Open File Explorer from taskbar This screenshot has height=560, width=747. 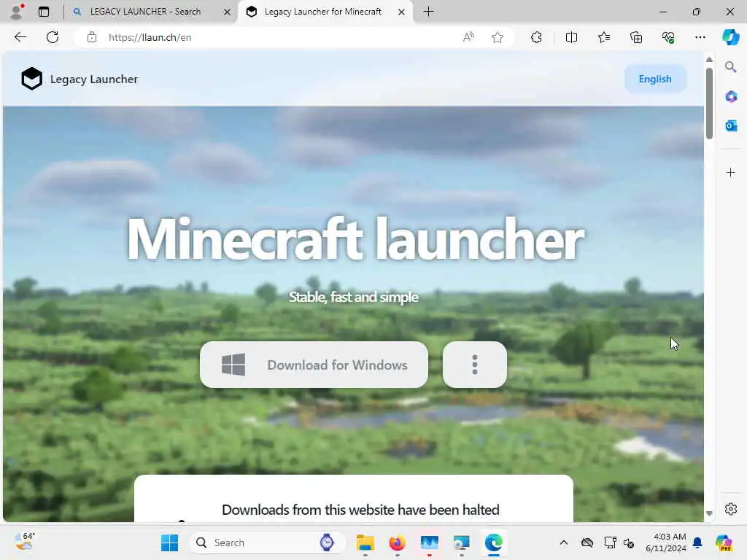pyautogui.click(x=365, y=542)
